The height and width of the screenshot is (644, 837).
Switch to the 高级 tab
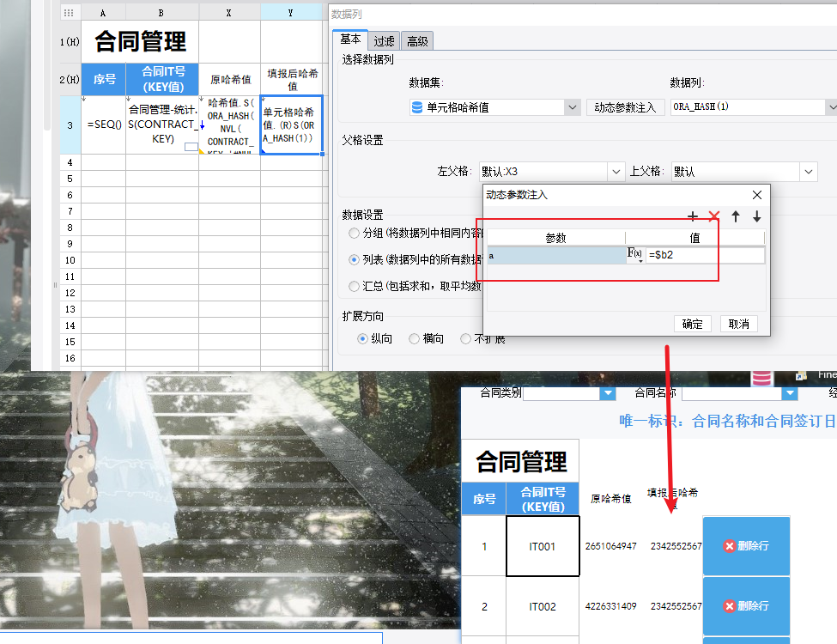coord(417,41)
